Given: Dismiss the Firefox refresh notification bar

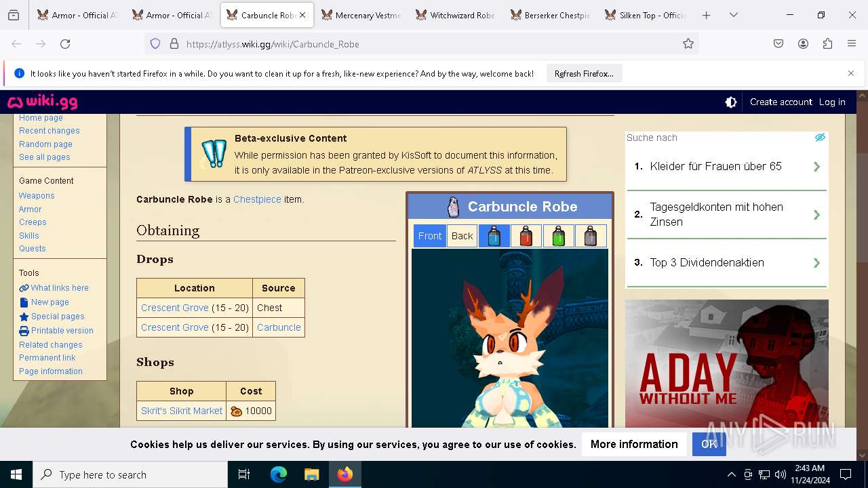Looking at the screenshot, I should 851,73.
